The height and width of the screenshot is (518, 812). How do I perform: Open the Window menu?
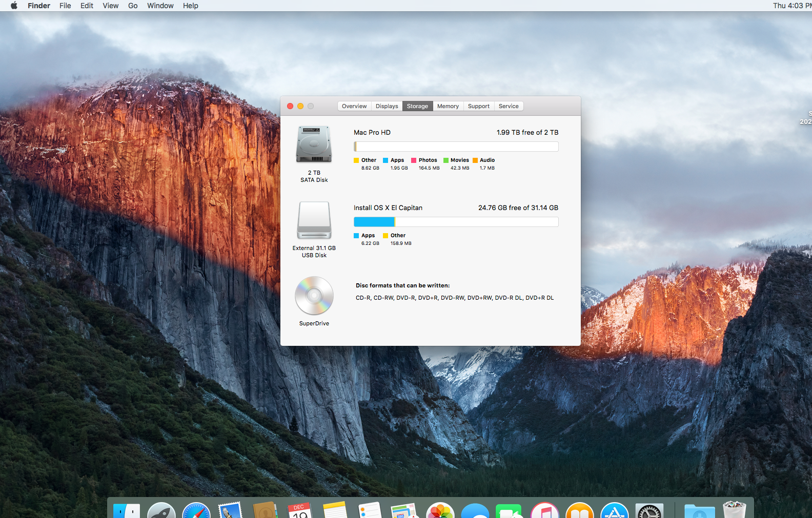point(160,6)
